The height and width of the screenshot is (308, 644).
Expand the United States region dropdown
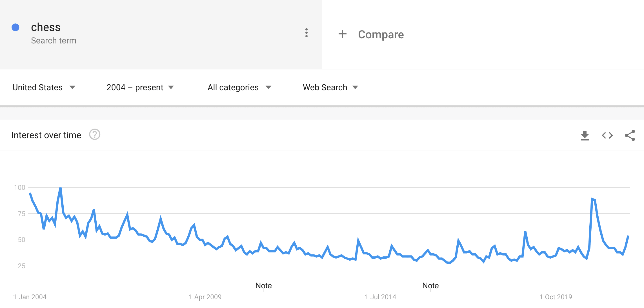pyautogui.click(x=44, y=87)
